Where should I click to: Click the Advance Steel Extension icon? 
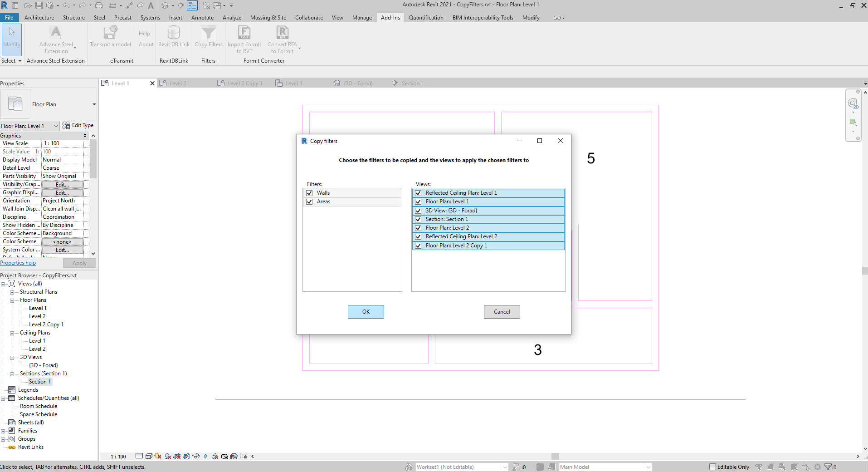(56, 32)
